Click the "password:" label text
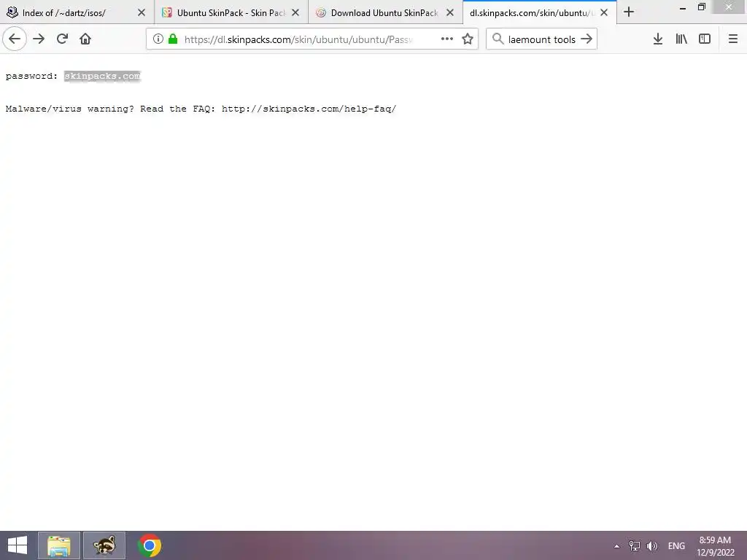 pyautogui.click(x=31, y=76)
